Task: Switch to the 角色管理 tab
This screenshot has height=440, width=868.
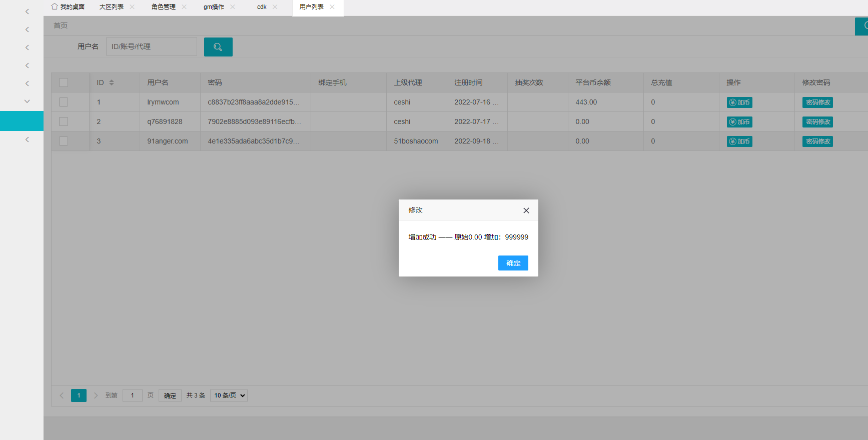Action: (163, 7)
